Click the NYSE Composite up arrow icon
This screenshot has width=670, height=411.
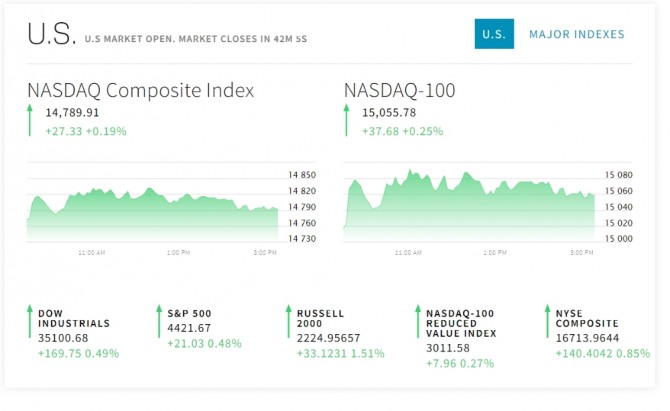pyautogui.click(x=546, y=323)
